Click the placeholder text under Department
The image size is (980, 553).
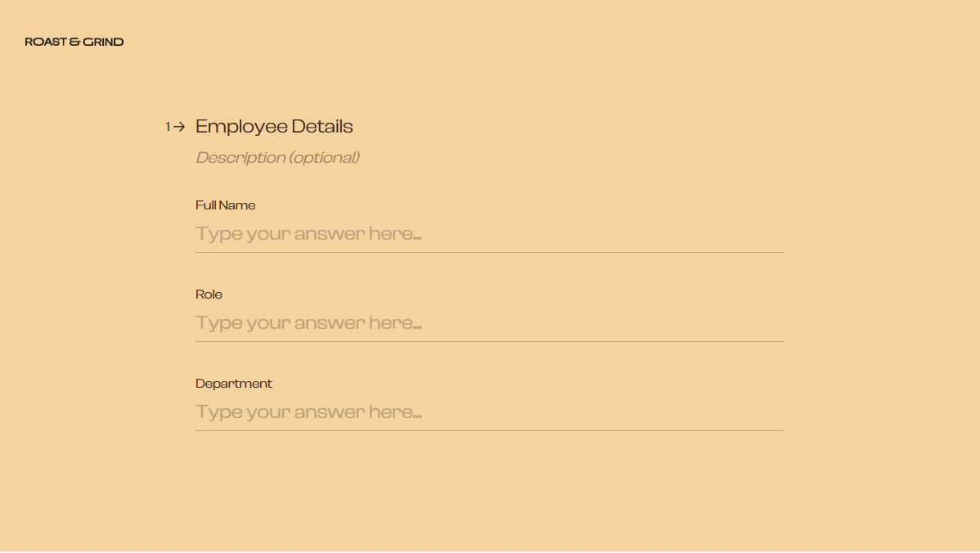(x=308, y=411)
